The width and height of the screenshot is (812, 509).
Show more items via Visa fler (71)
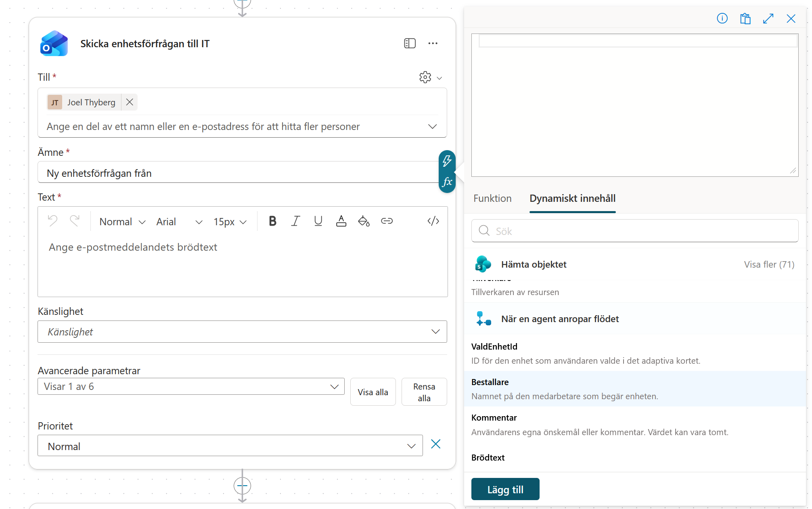[x=769, y=264]
